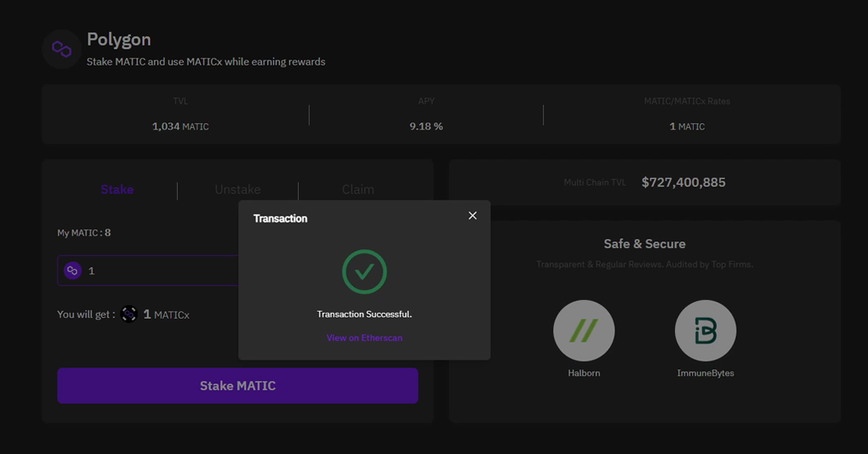868x454 pixels.
Task: Click the green success checkmark icon
Action: tap(365, 272)
